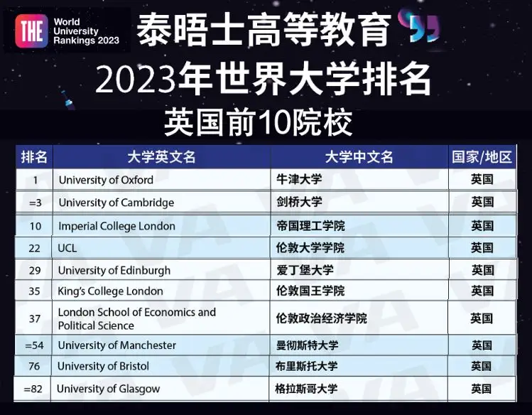Click 英国 in the King's College row
Screen dimensions: 532x415
pos(482,291)
